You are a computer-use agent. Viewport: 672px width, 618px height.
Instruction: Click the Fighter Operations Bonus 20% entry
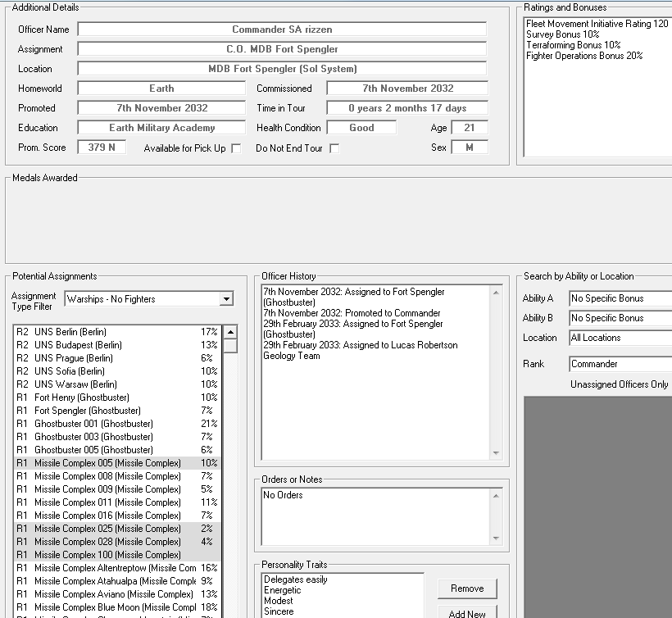584,56
